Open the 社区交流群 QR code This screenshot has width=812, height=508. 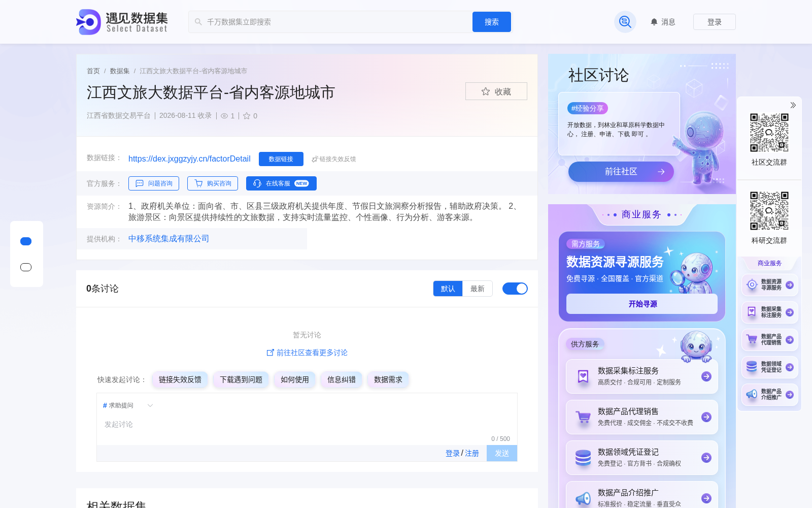(x=769, y=133)
